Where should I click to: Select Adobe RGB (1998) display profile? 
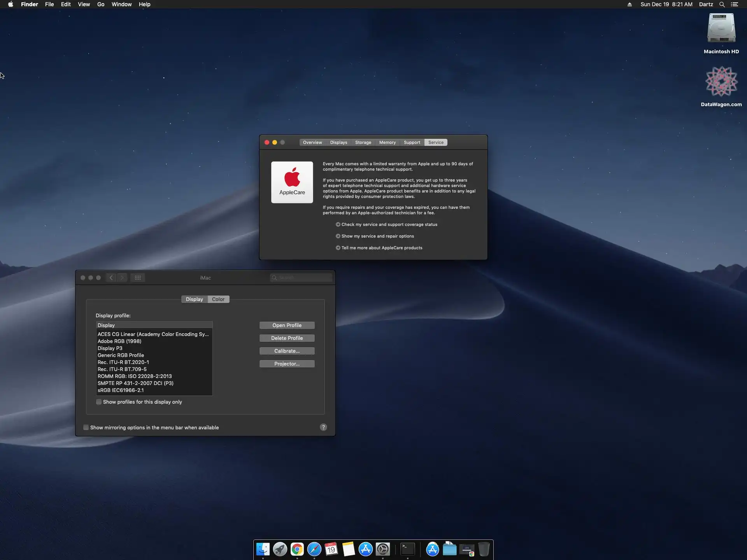(x=119, y=341)
